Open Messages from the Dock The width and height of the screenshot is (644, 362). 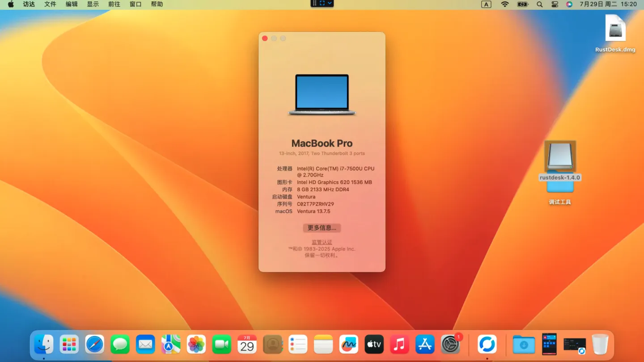pos(119,344)
